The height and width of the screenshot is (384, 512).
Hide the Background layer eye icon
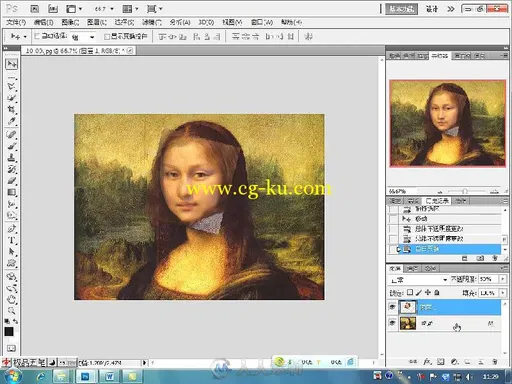393,323
